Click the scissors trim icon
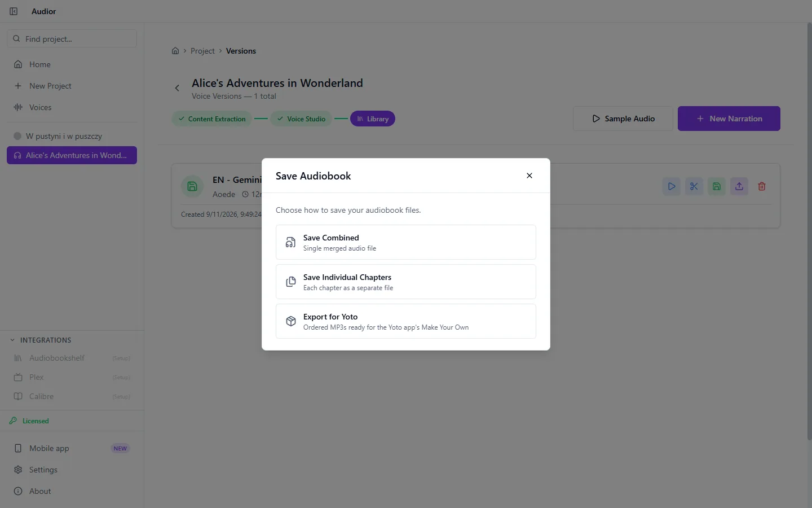This screenshot has width=812, height=508. point(694,186)
